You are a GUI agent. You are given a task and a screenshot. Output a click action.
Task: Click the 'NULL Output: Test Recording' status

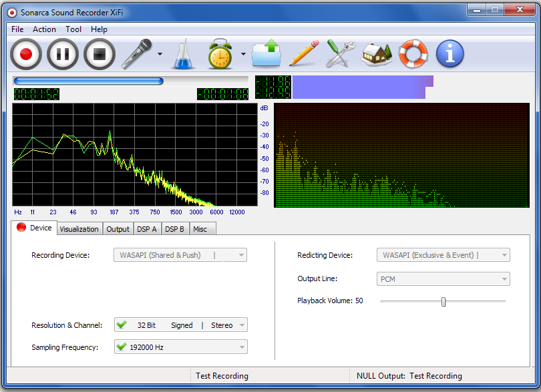(409, 376)
